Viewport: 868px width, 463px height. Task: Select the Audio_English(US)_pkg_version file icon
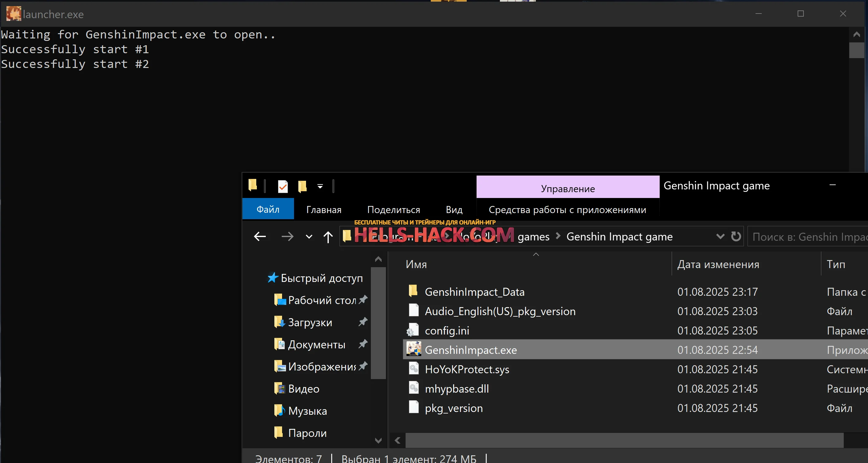point(414,310)
